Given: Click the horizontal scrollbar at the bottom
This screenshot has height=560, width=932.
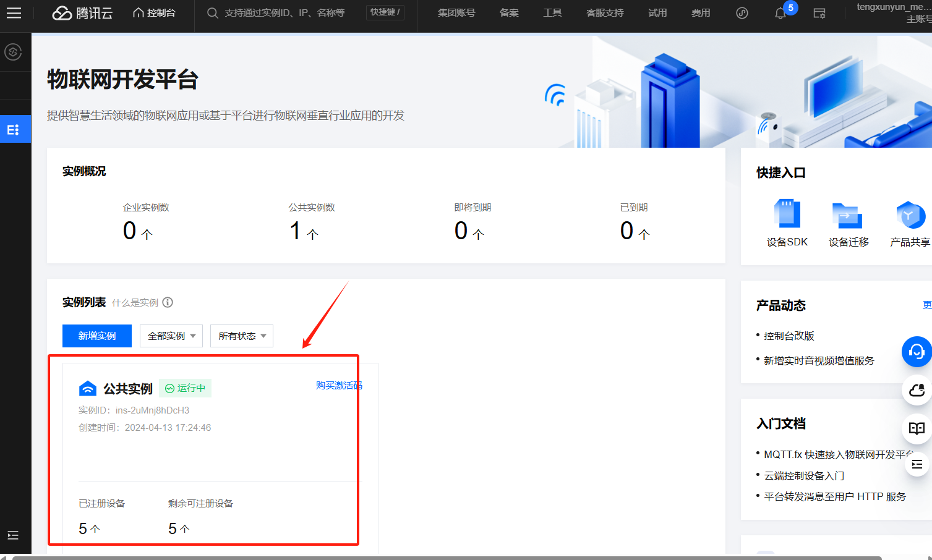Looking at the screenshot, I should point(447,558).
